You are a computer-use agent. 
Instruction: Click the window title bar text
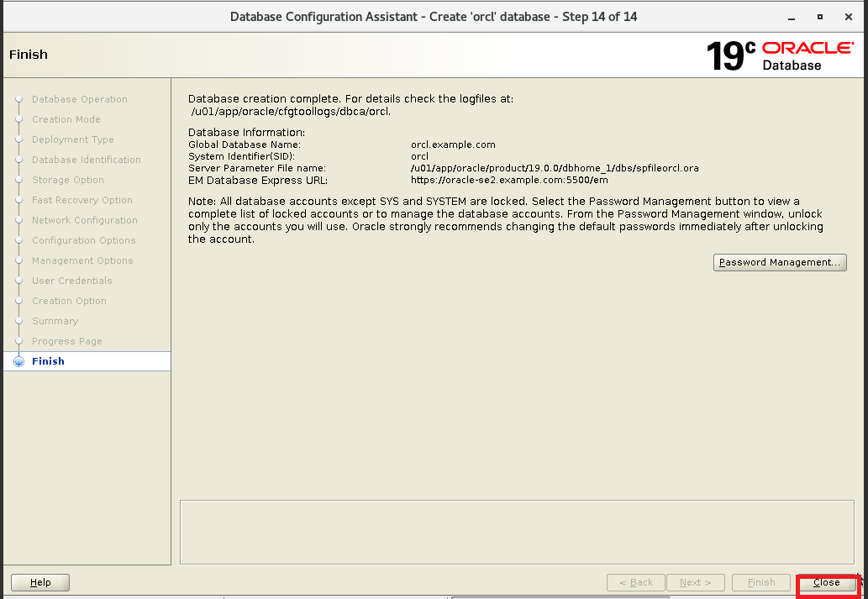pyautogui.click(x=434, y=17)
